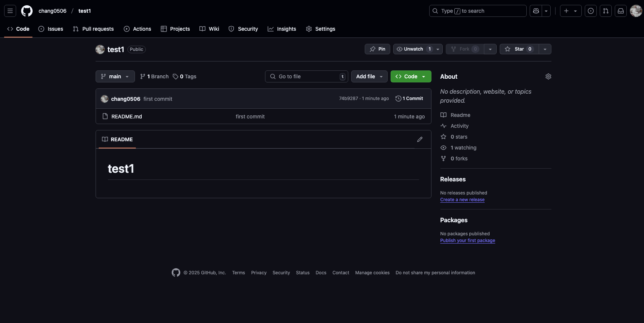The width and height of the screenshot is (644, 323).
Task: Switch to the repository Security tab
Action: (x=243, y=29)
